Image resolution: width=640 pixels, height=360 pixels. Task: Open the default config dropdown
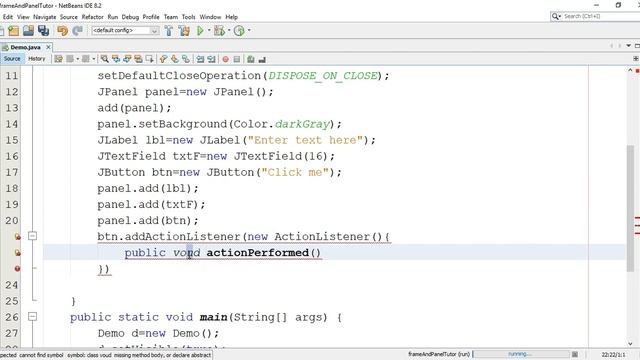tap(125, 31)
